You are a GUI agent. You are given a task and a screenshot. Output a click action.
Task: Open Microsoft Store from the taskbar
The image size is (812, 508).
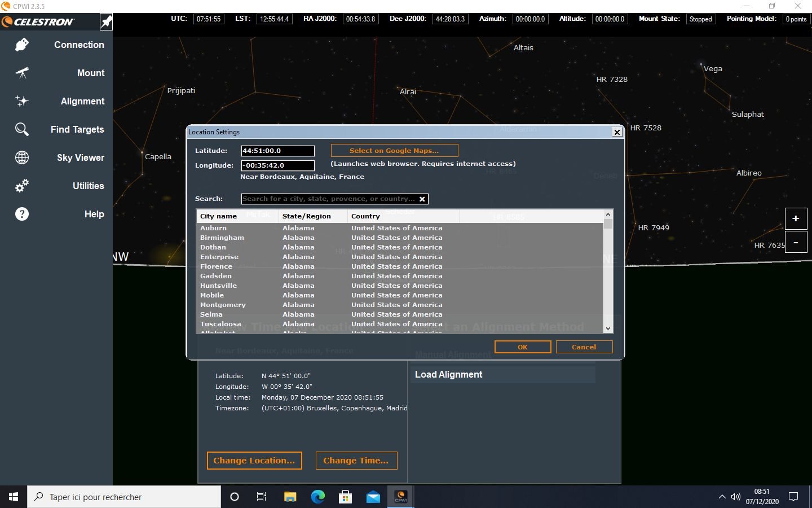click(x=345, y=497)
